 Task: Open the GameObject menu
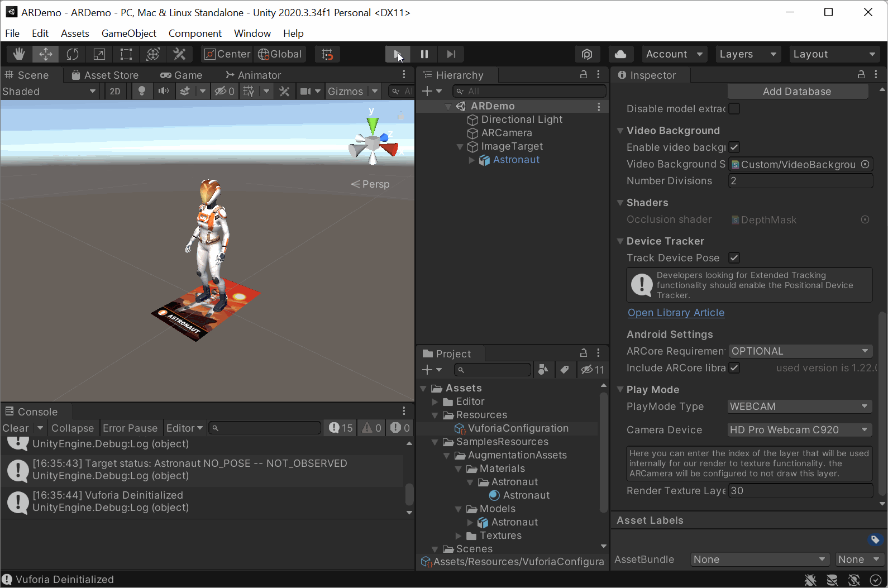coord(129,34)
